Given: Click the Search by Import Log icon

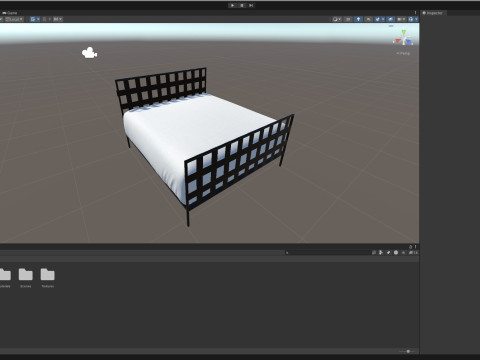Looking at the screenshot, I should coord(396,253).
